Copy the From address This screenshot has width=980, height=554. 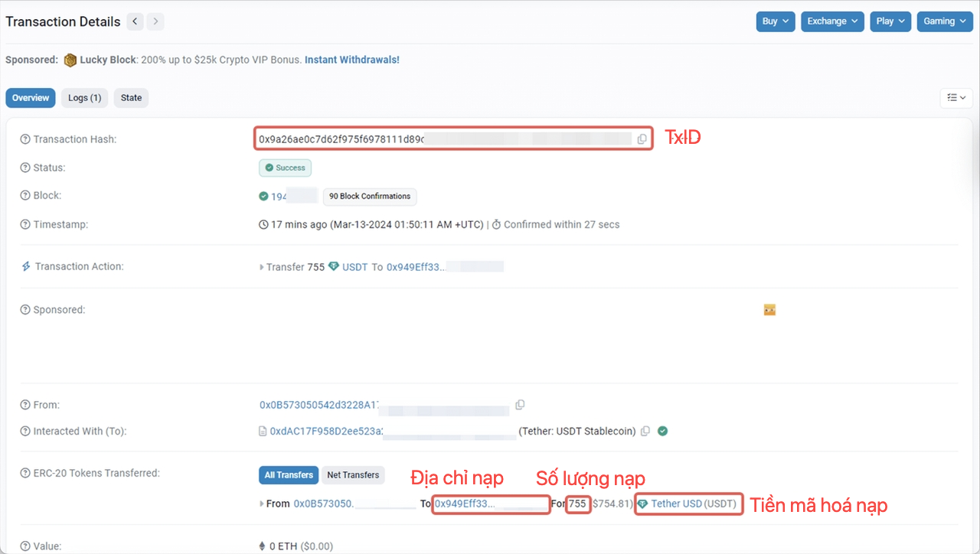click(x=520, y=405)
